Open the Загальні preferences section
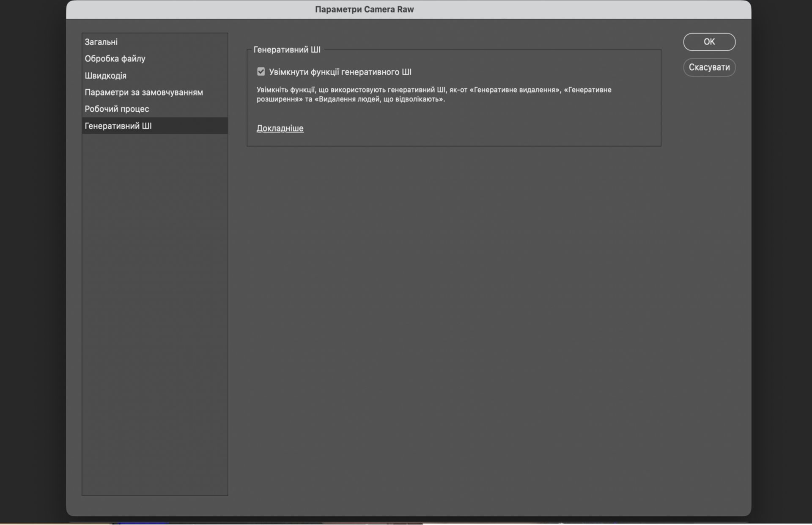The height and width of the screenshot is (525, 812). 155,42
